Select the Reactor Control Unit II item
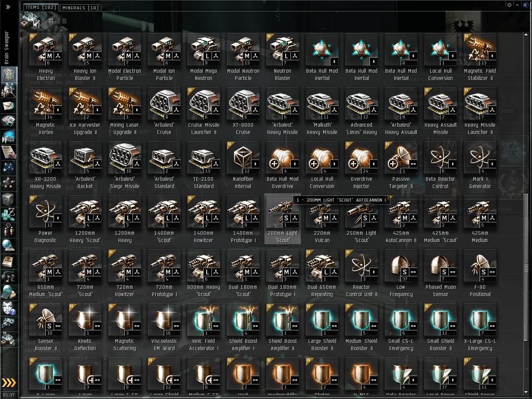532x399 pixels. click(362, 273)
